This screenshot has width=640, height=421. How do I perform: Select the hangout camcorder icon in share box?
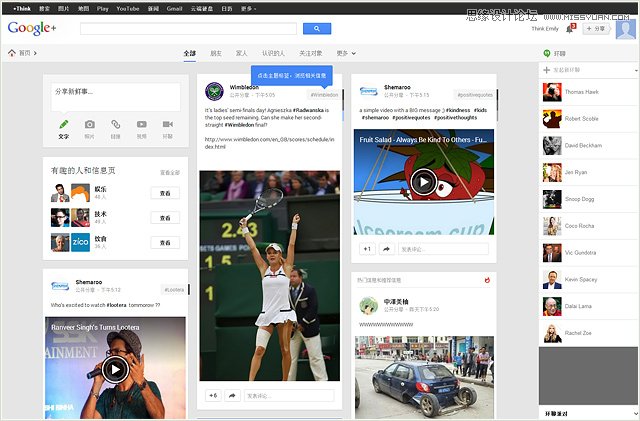click(x=168, y=124)
